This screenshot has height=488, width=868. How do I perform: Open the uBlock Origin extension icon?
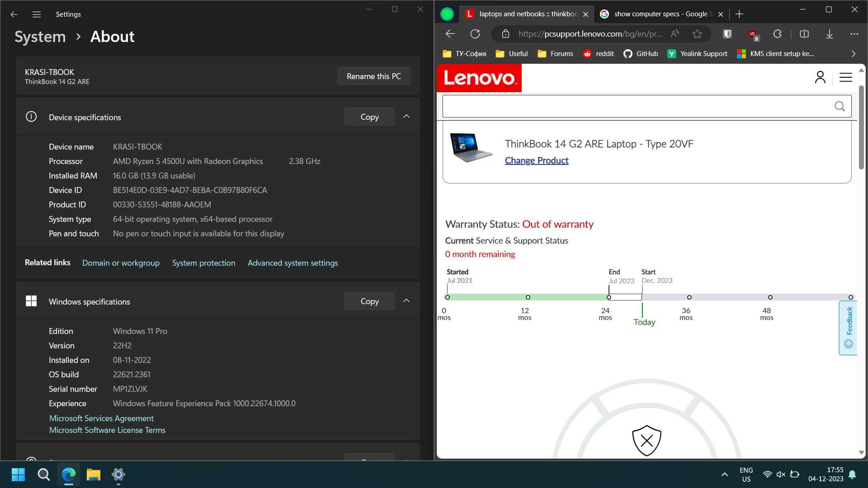[753, 34]
